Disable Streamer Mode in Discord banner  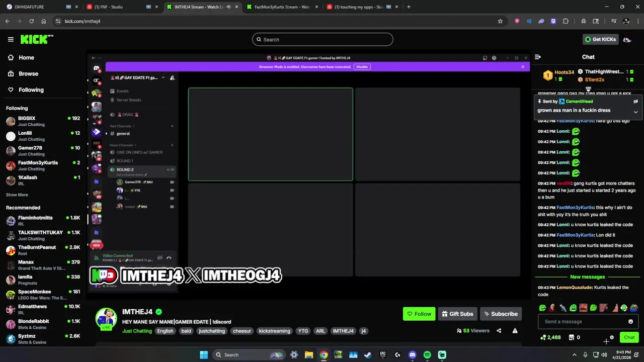[362, 66]
